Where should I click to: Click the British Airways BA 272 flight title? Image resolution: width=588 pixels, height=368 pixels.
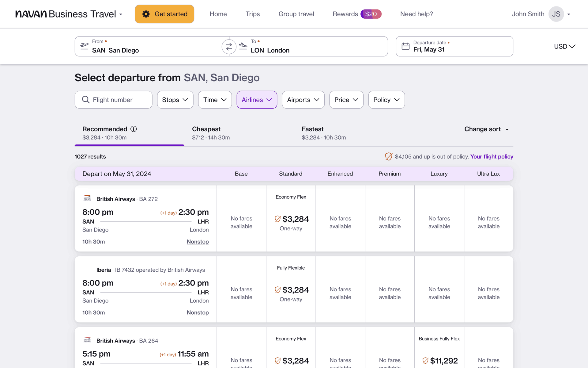pos(127,199)
